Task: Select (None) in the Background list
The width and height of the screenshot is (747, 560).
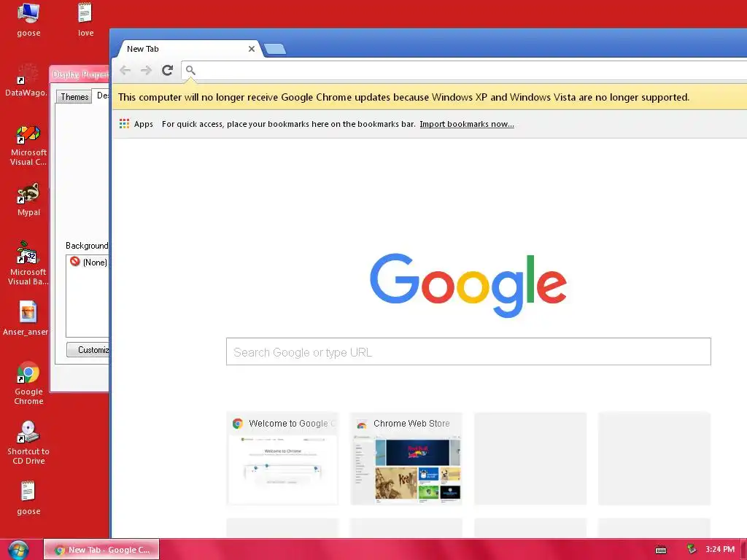Action: tap(89, 262)
